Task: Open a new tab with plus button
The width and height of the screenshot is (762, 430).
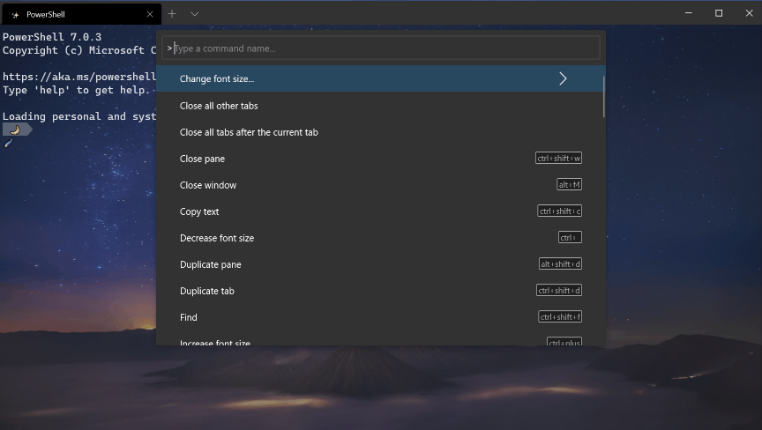Action: pos(172,14)
